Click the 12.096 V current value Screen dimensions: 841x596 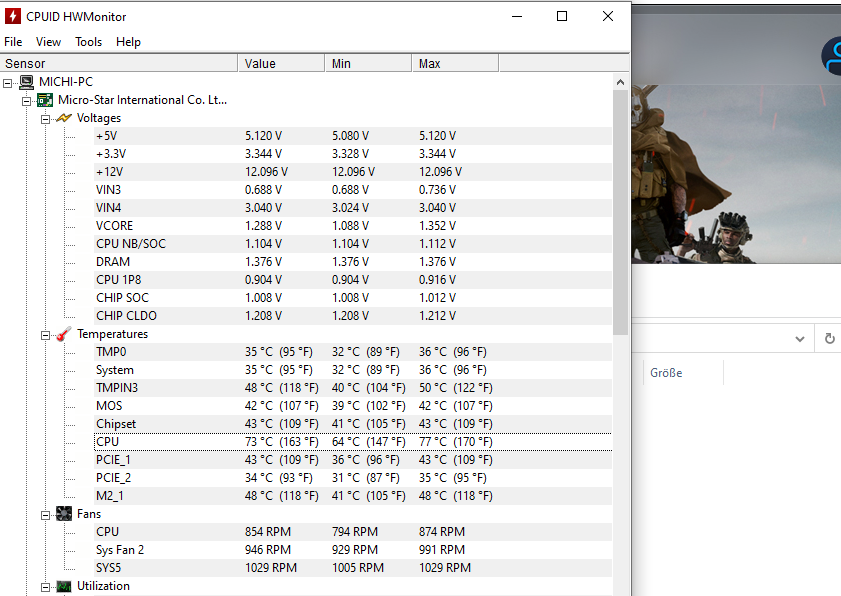266,172
